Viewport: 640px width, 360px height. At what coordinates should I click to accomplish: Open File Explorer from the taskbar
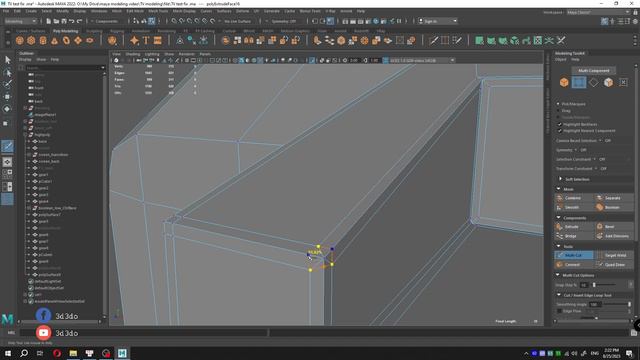point(73,353)
